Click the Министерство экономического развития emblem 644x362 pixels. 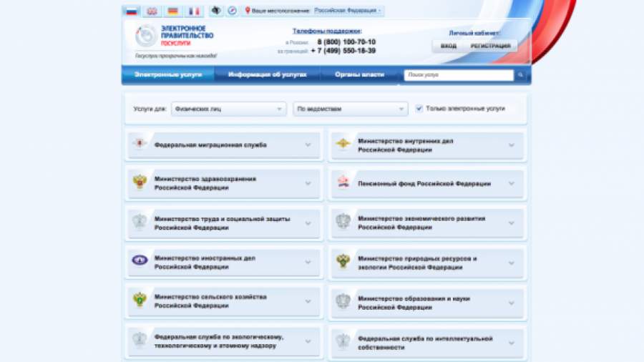coord(343,221)
